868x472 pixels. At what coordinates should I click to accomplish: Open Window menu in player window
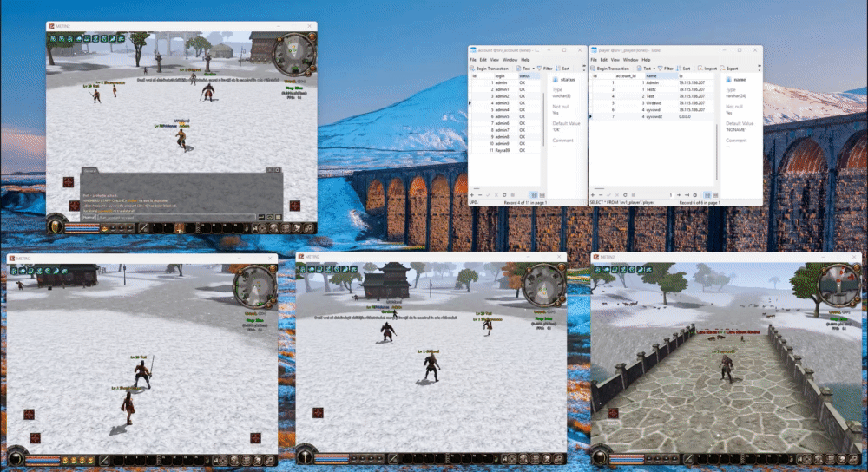click(630, 60)
